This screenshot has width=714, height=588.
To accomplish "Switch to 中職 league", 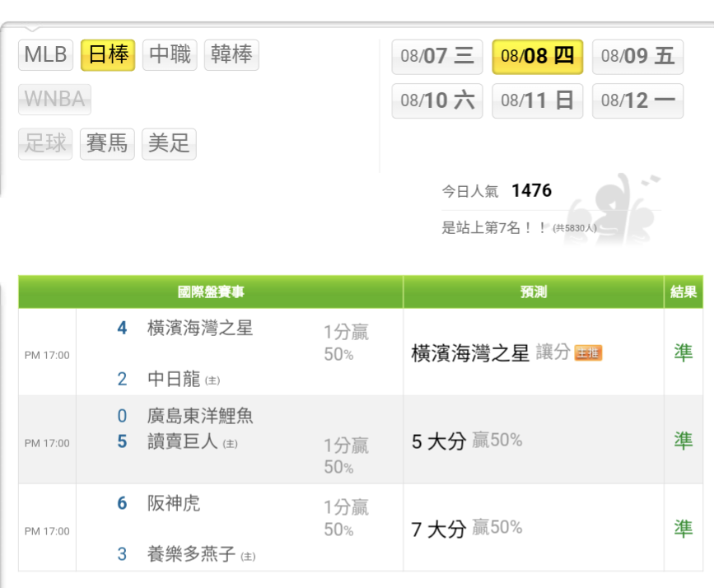I will coord(170,55).
